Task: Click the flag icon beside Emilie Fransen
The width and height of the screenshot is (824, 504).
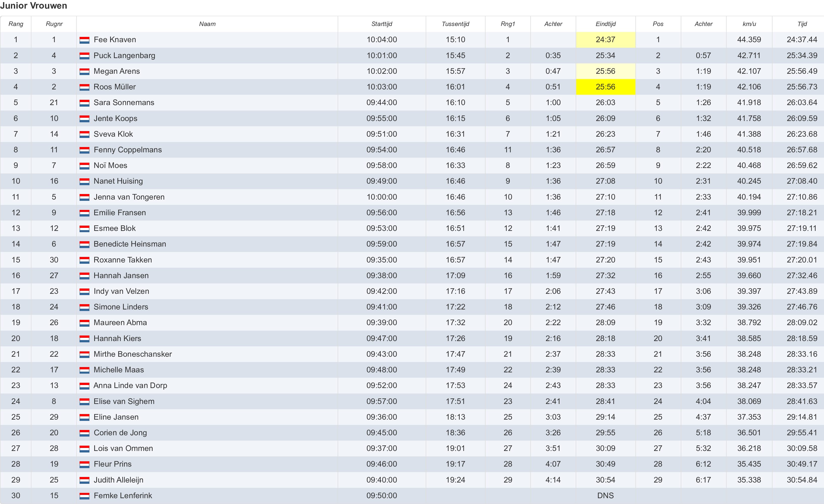Action: coord(84,213)
